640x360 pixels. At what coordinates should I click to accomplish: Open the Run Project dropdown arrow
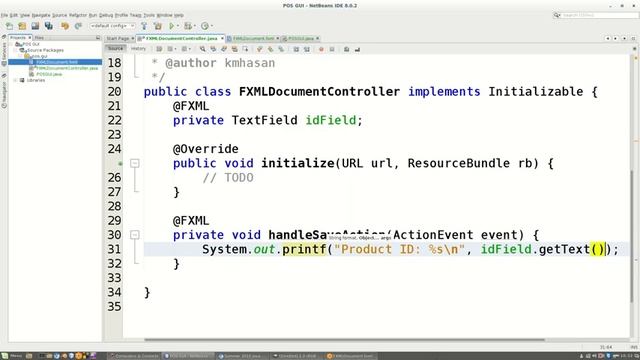point(178,26)
